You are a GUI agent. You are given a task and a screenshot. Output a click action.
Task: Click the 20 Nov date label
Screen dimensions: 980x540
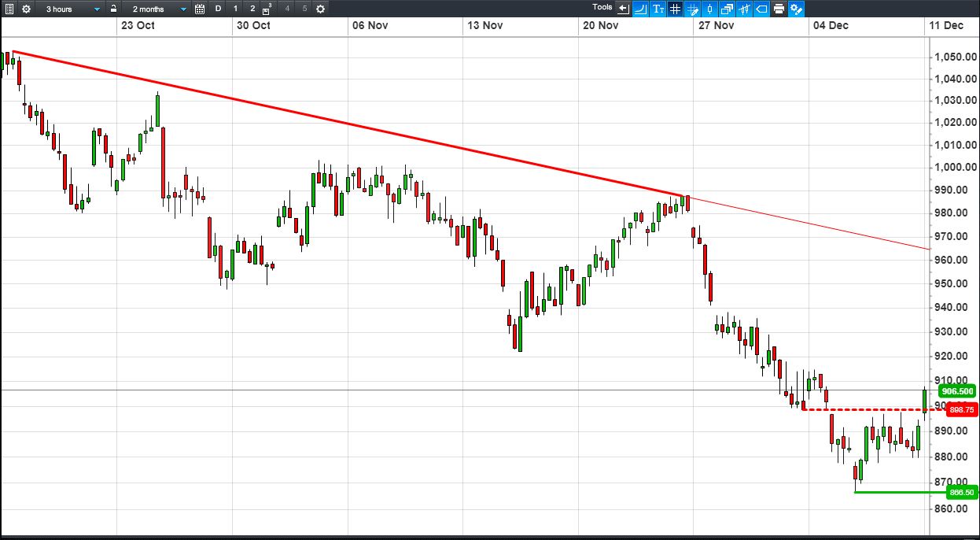(x=601, y=25)
